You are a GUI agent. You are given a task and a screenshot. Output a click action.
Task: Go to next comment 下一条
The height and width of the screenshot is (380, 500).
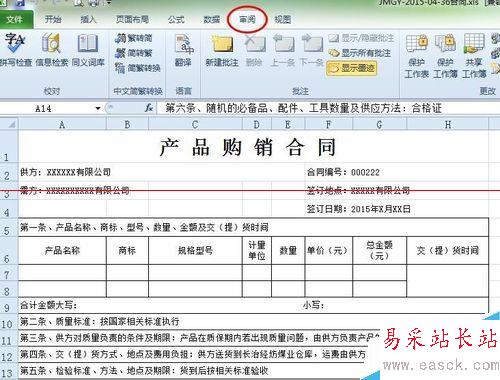point(312,50)
